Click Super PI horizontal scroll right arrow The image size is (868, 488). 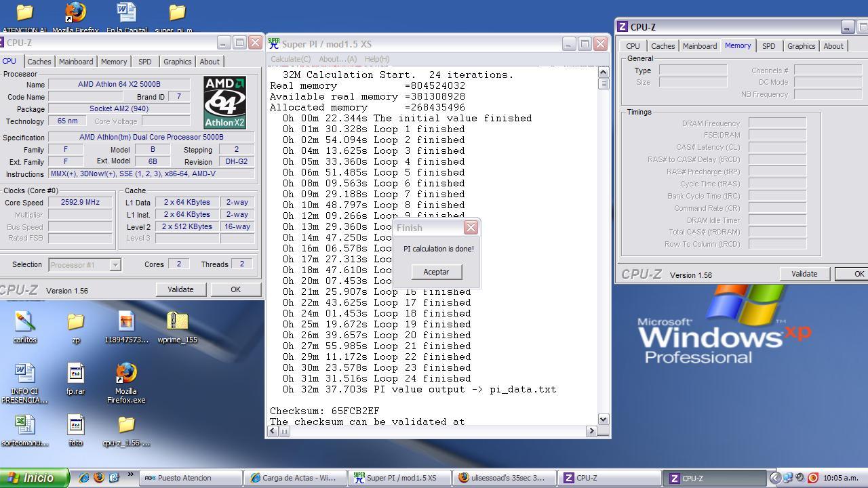591,431
